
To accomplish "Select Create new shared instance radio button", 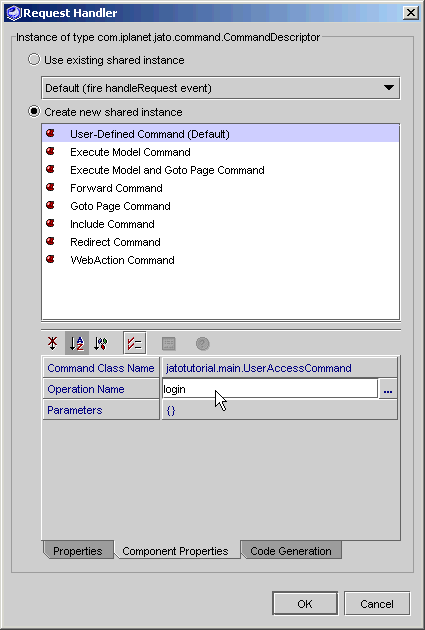I will pos(34,112).
